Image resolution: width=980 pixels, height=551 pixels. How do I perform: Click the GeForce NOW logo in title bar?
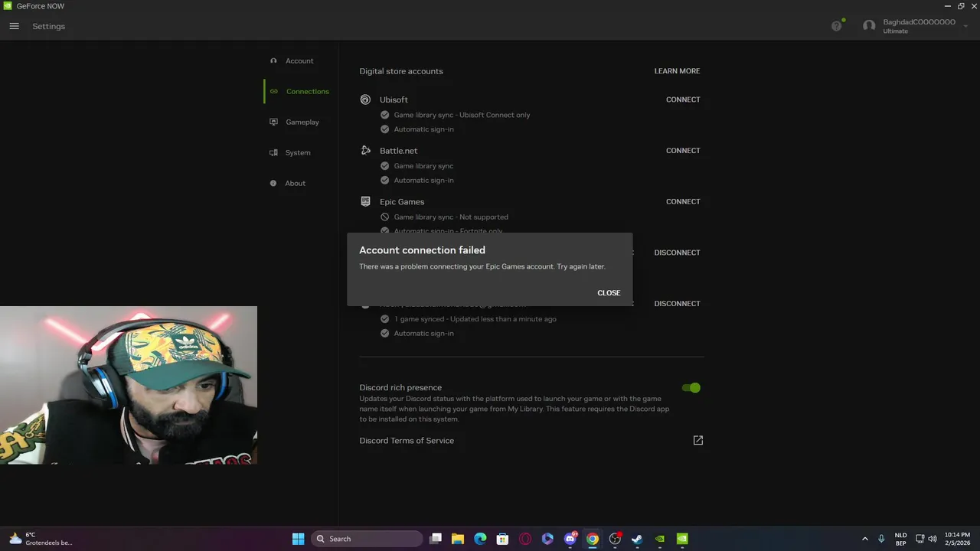(x=7, y=6)
